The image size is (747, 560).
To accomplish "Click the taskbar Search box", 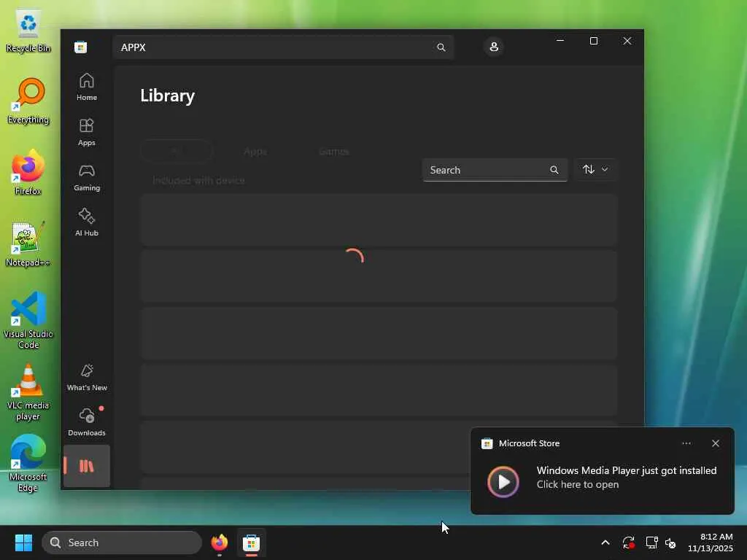I will 122,542.
